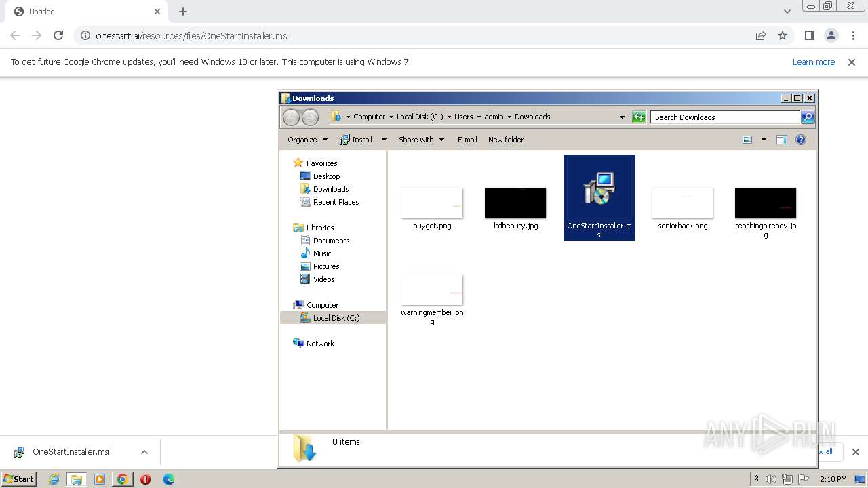Select Computer in navigation pane
The height and width of the screenshot is (488, 868).
[x=322, y=305]
